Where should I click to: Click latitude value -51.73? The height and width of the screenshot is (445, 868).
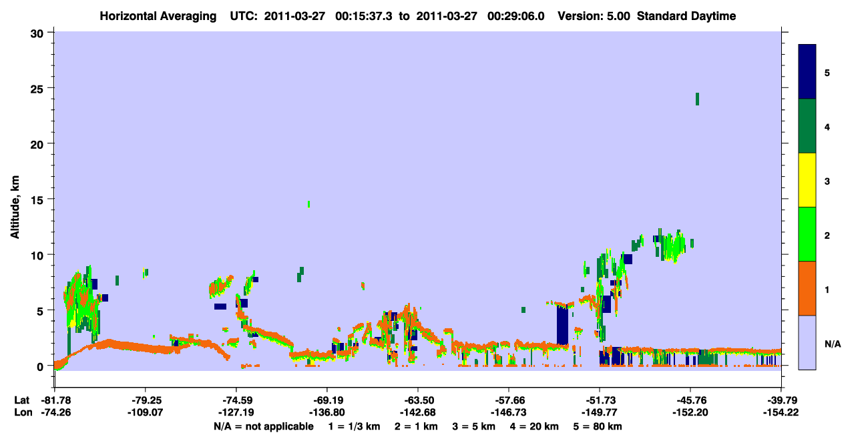tap(600, 400)
